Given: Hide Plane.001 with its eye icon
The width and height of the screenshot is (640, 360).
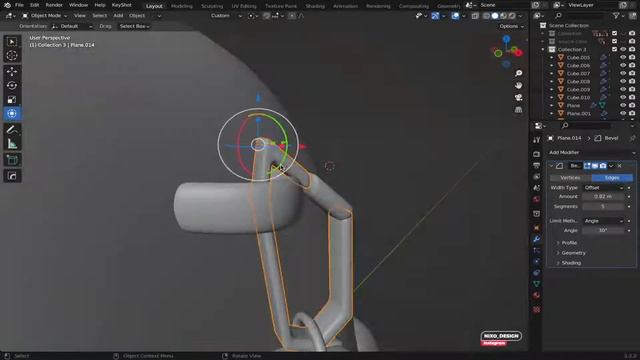Looking at the screenshot, I should (x=623, y=113).
